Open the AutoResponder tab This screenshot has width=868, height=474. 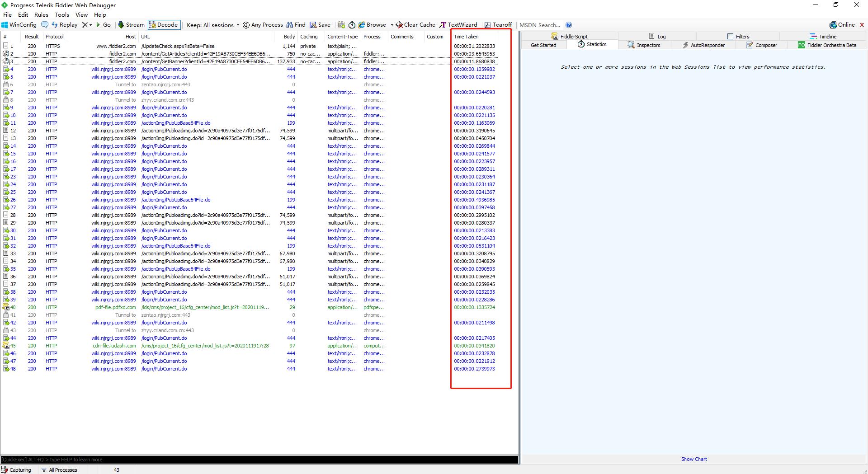(x=703, y=45)
